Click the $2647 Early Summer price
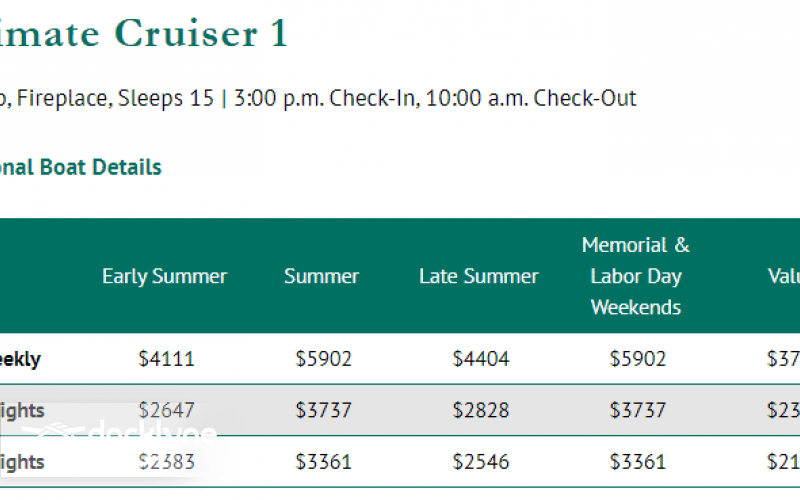This screenshot has height=500, width=800. (x=166, y=410)
